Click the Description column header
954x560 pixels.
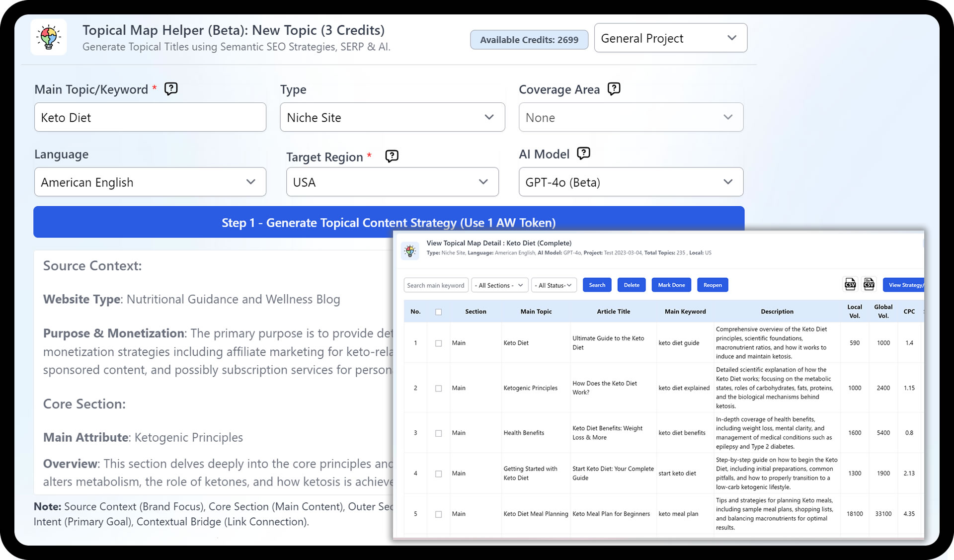tap(777, 312)
